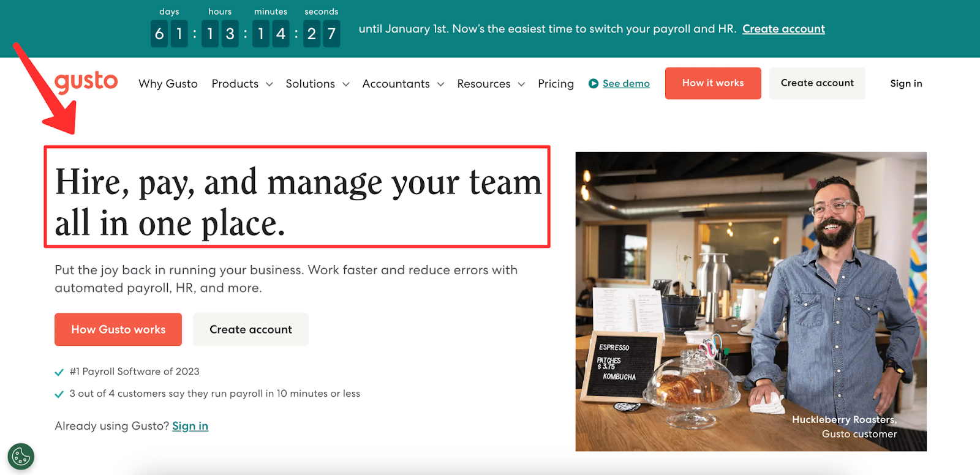
Task: Expand the Resources dropdown chevron
Action: pyautogui.click(x=521, y=84)
